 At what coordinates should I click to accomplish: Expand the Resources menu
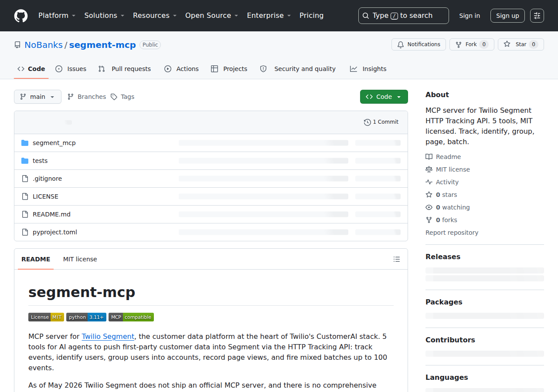coord(155,16)
